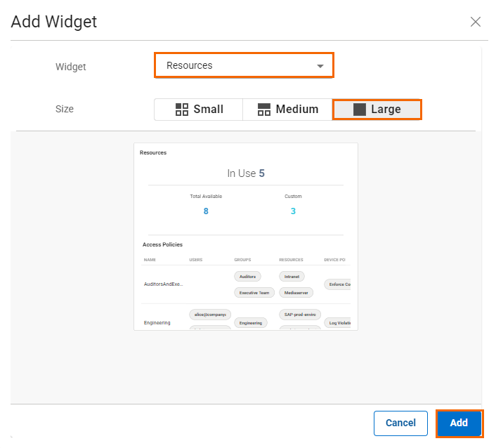
Task: Click the Executive Team group chip
Action: tap(253, 292)
